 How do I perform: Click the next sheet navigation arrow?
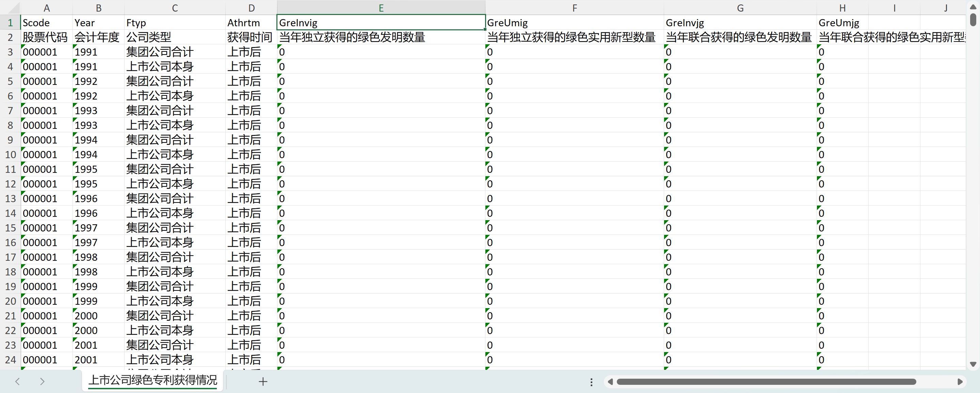tap(42, 381)
